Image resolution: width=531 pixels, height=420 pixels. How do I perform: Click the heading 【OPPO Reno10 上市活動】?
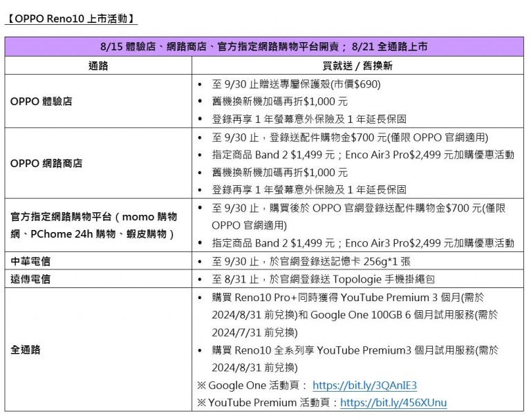click(71, 18)
